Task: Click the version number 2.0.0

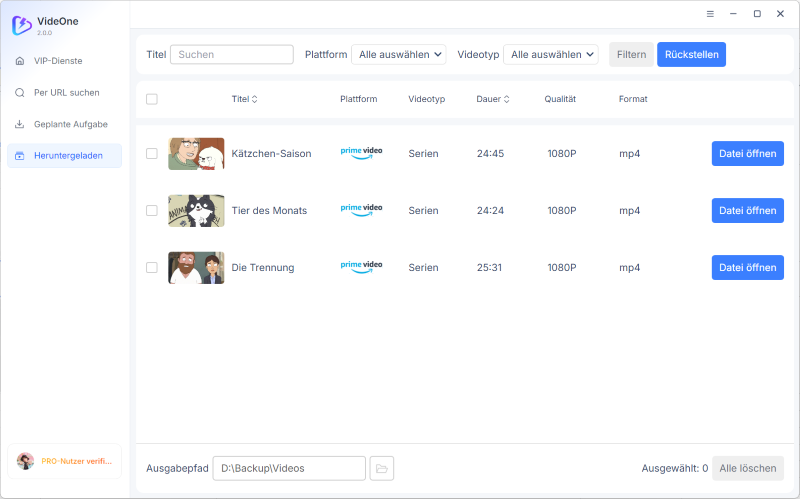Action: click(44, 33)
